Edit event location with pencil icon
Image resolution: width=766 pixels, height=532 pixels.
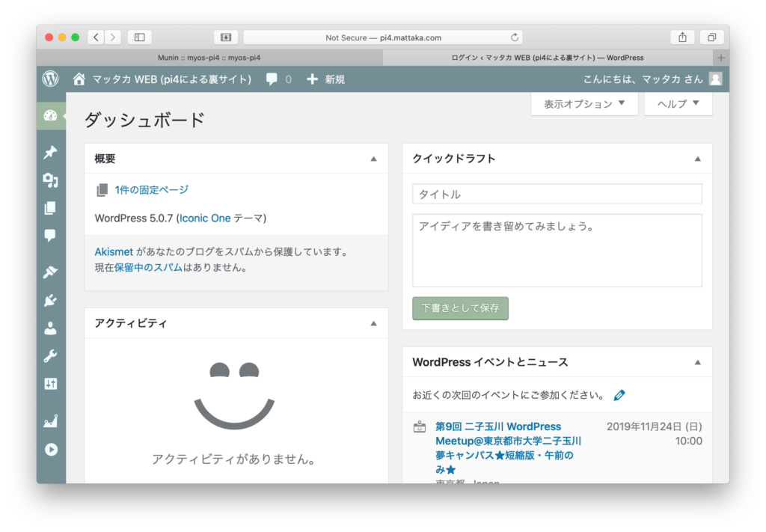click(619, 395)
